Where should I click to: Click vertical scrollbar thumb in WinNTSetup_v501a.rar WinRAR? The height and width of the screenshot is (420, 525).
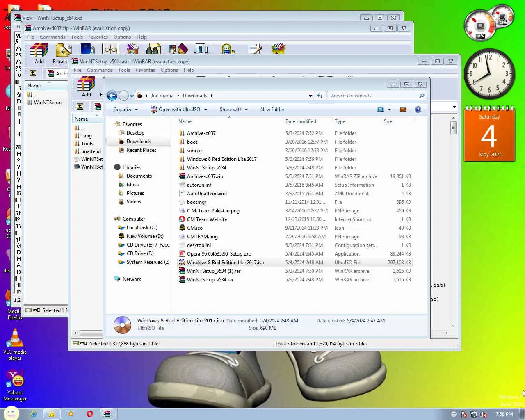(x=453, y=128)
